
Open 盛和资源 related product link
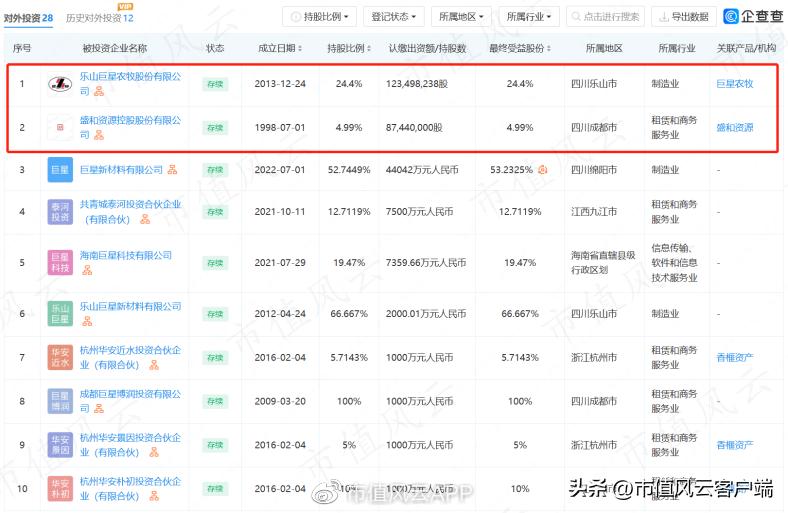(x=735, y=127)
